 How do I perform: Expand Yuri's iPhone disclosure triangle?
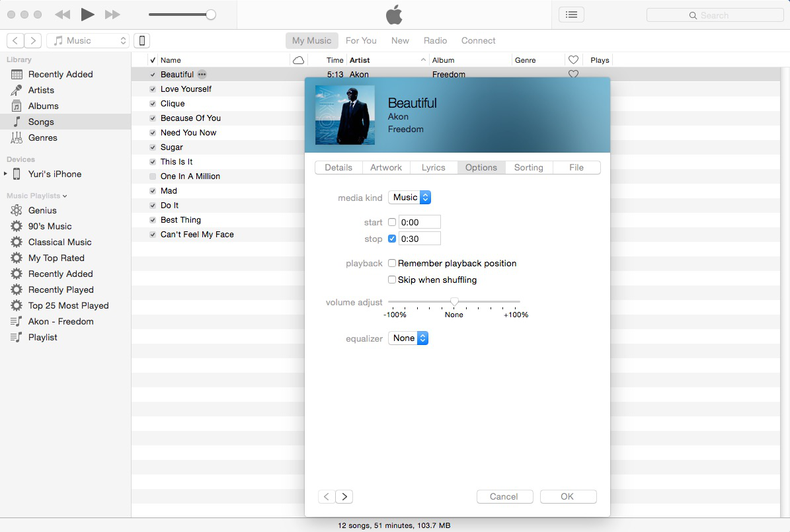[x=5, y=174]
